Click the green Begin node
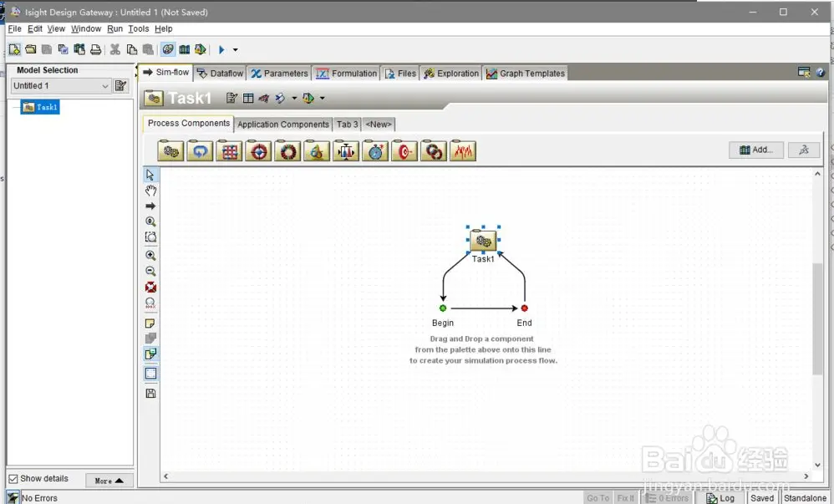Image resolution: width=834 pixels, height=504 pixels. coord(443,308)
